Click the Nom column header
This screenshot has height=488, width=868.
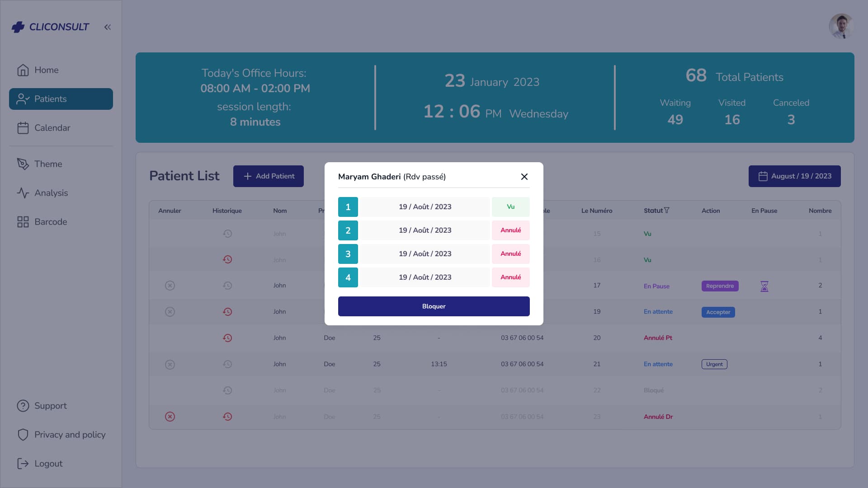[280, 211]
